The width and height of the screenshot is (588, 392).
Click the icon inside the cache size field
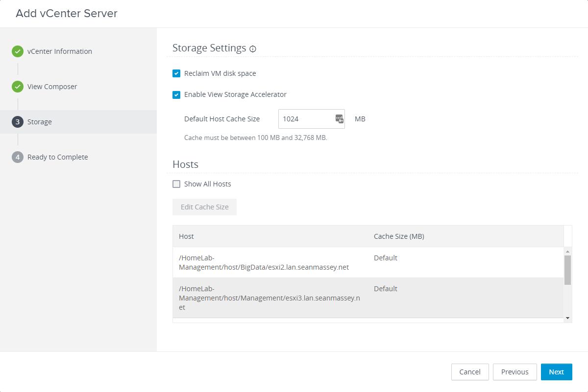339,119
